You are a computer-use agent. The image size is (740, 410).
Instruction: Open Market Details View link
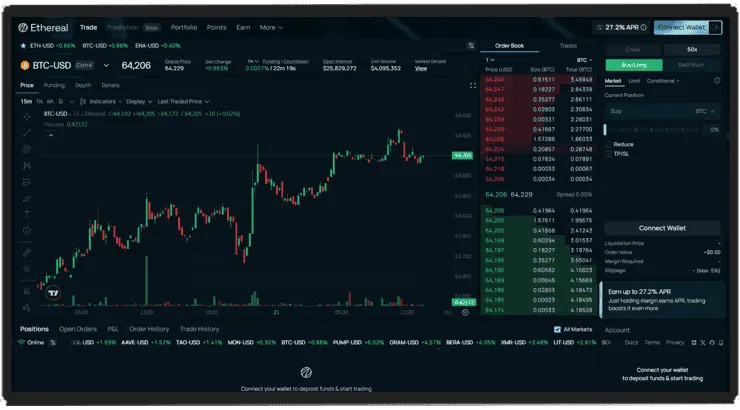[x=421, y=68]
